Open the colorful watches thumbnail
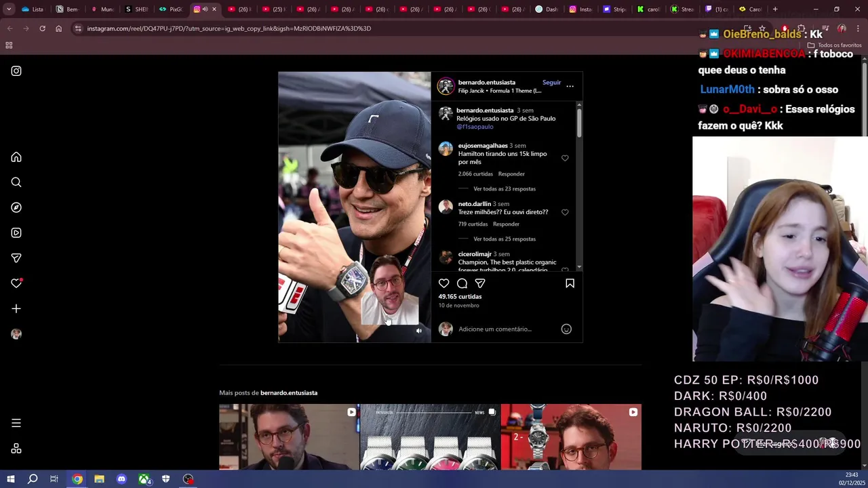Screen dimensions: 868x488 [430, 437]
